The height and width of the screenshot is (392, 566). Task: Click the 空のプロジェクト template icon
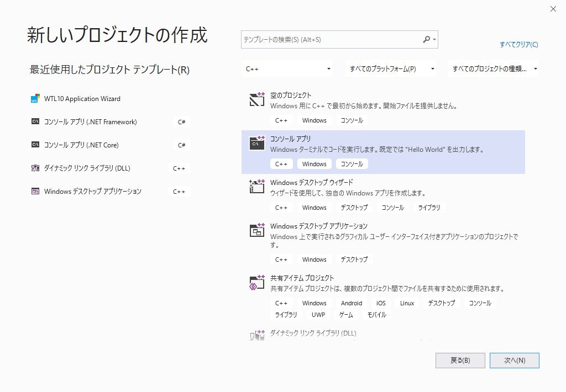click(257, 99)
